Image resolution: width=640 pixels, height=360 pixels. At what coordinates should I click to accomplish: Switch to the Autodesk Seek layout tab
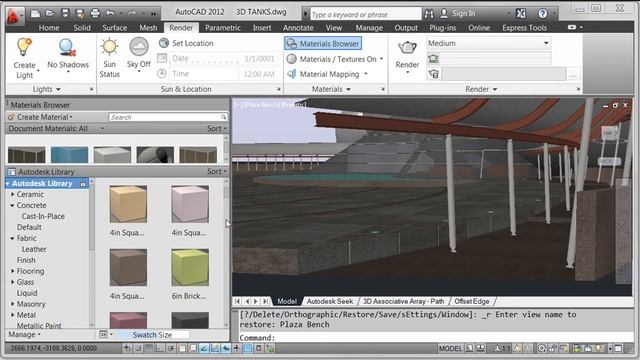pos(330,301)
